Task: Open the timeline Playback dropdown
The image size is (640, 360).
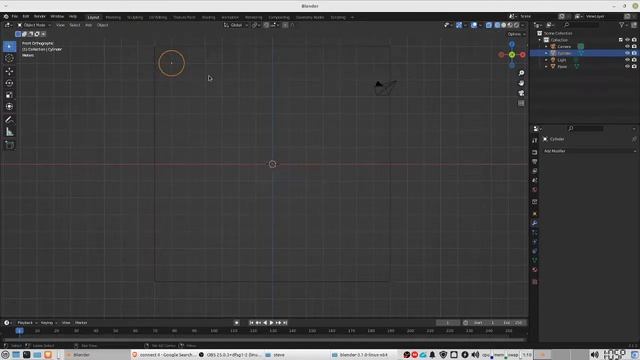Action: coord(27,323)
